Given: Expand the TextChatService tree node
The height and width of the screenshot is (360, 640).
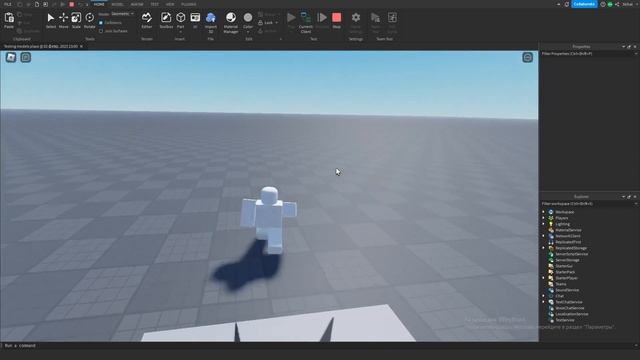Looking at the screenshot, I should [543, 302].
